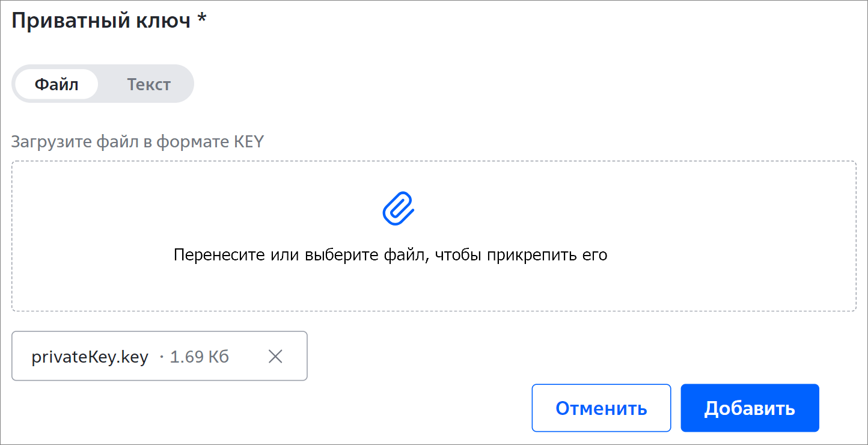Screen dimensions: 868x445
Task: Click the Загрузите файл в формате KEY hint
Action: 138,142
